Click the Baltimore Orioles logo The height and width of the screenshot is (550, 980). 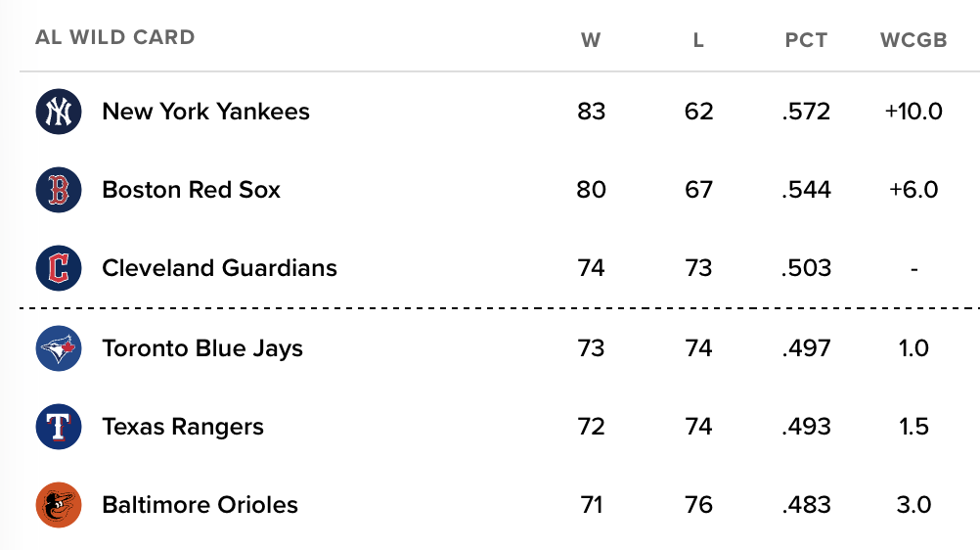point(58,504)
